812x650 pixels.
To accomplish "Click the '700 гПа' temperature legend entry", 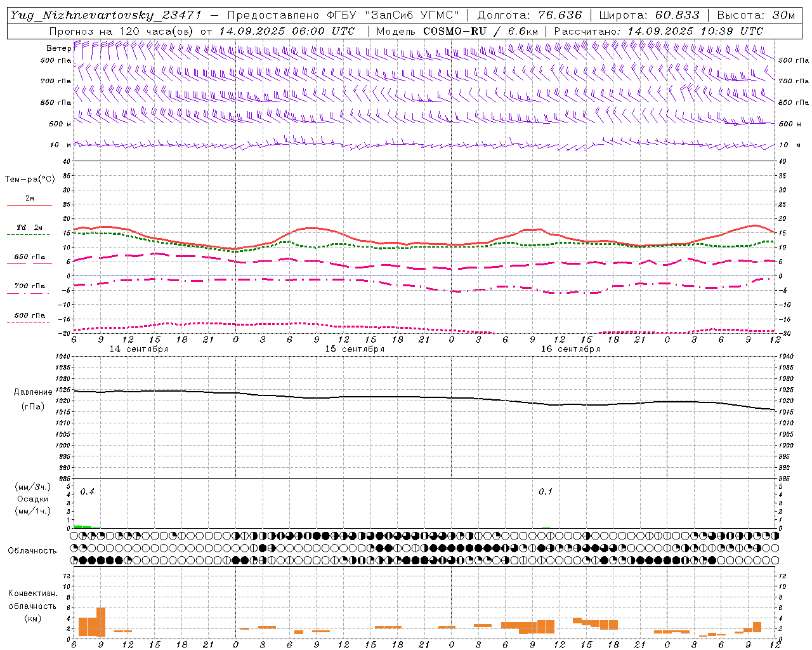I will (29, 286).
